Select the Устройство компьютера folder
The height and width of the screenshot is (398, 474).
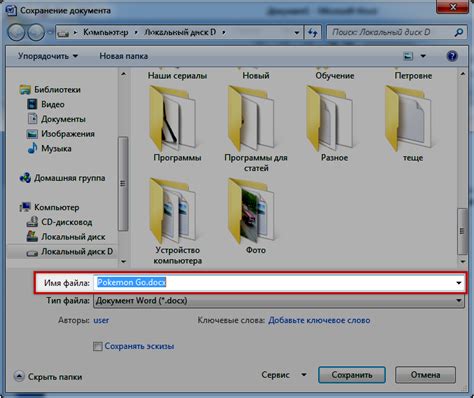point(178,221)
